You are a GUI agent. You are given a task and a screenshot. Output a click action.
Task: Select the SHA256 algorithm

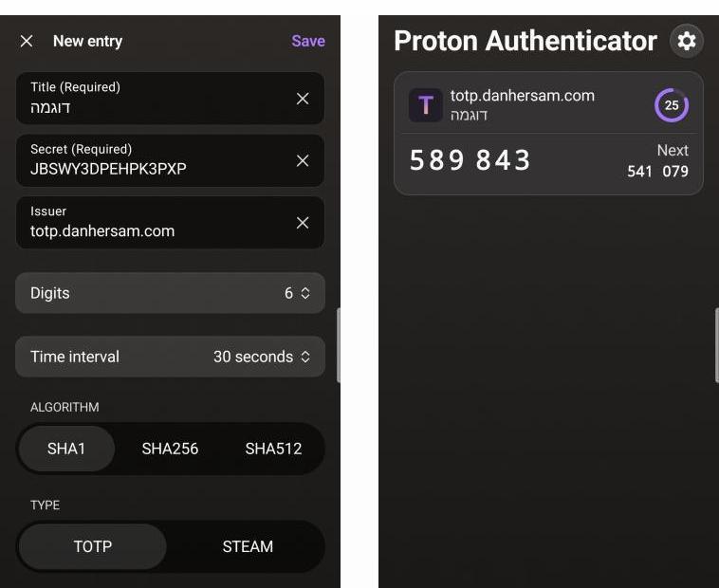click(170, 449)
